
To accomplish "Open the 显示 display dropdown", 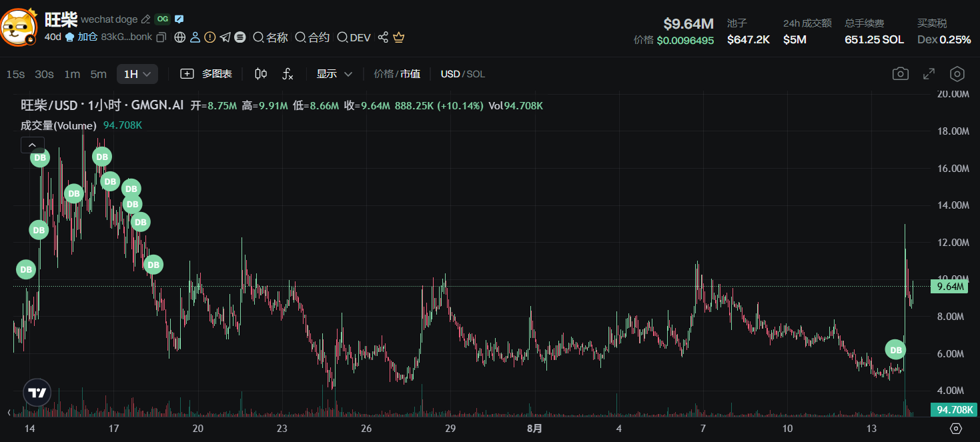I will click(x=334, y=74).
